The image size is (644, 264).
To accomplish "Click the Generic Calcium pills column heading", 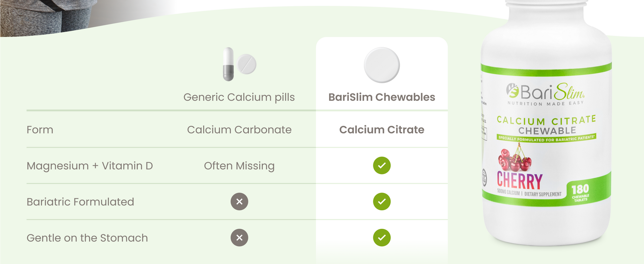I will coord(239,97).
